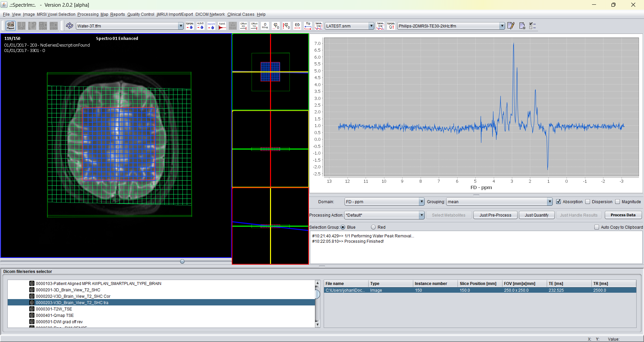
Task: Open the Quality Control menu
Action: (x=141, y=14)
